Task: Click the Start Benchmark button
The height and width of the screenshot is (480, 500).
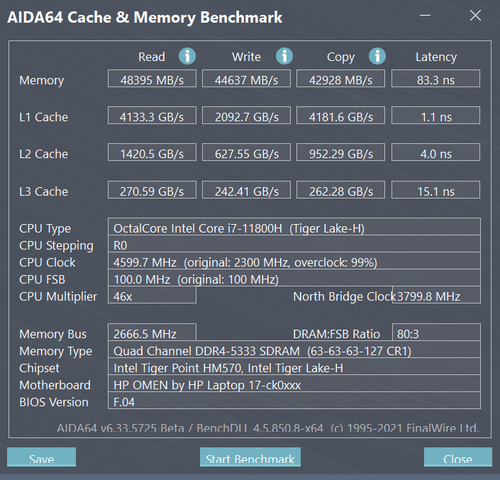Action: (250, 457)
